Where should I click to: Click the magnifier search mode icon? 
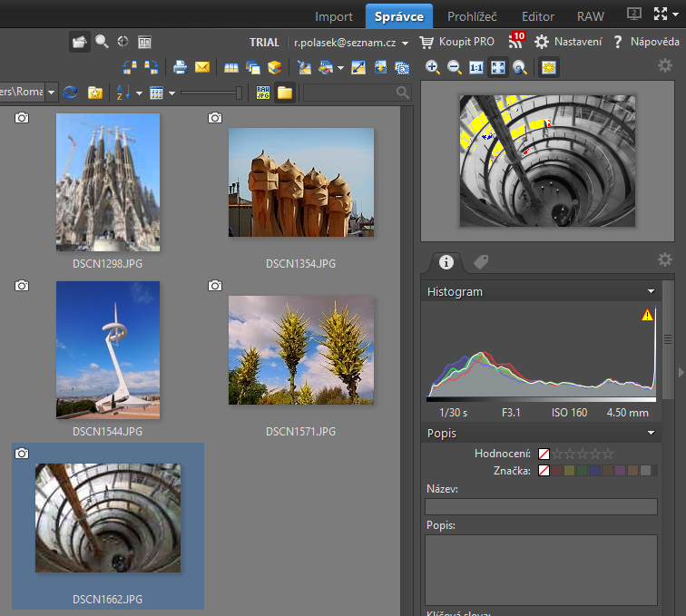click(102, 42)
